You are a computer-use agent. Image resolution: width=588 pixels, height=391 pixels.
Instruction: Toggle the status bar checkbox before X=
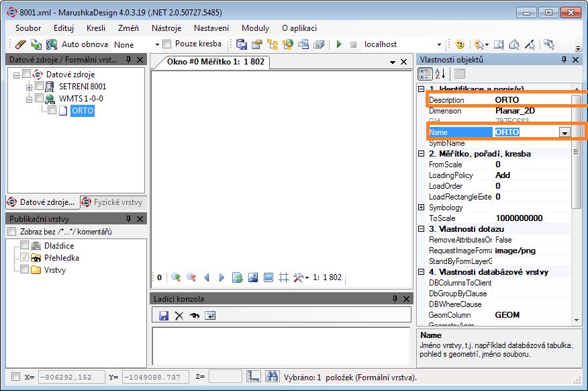15,376
